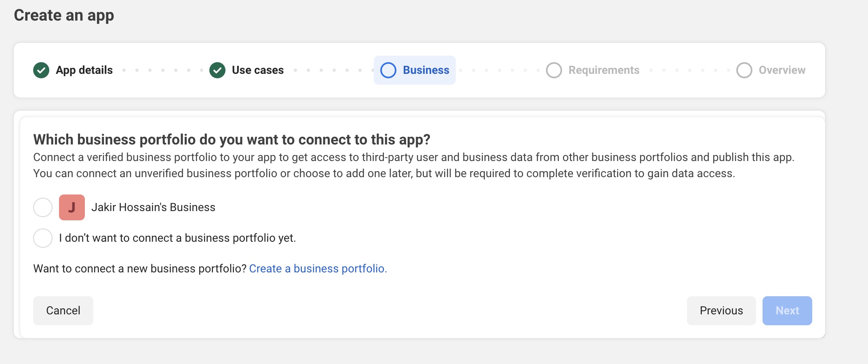Click the Overview step circle icon

(744, 70)
